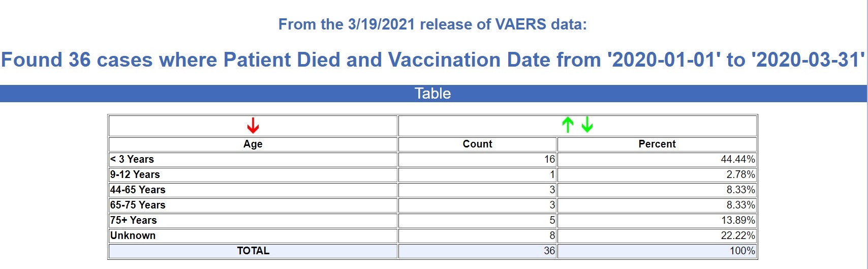Click the Unknown age row label
The width and height of the screenshot is (868, 269).
pyautogui.click(x=133, y=235)
